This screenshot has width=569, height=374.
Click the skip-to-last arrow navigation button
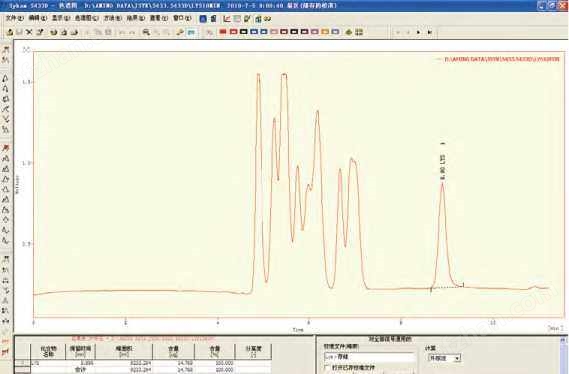[429, 32]
